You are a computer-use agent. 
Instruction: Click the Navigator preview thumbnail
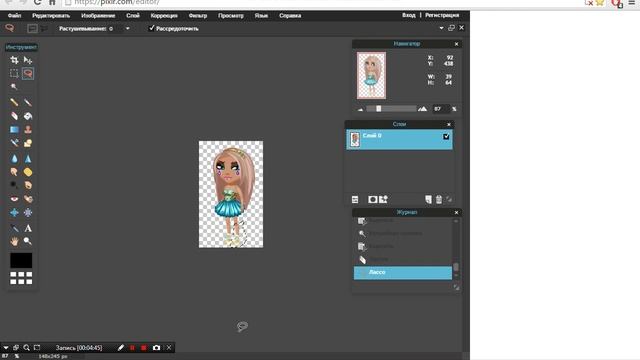371,76
